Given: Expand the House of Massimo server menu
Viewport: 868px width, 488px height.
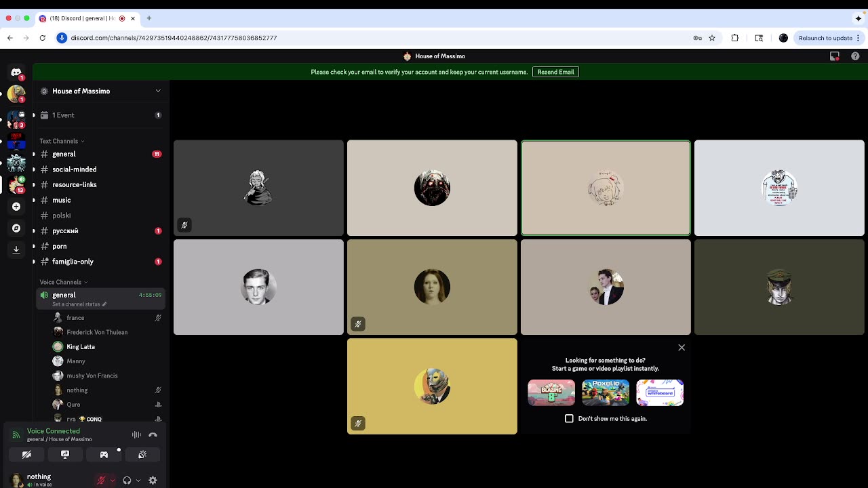Looking at the screenshot, I should click(158, 91).
